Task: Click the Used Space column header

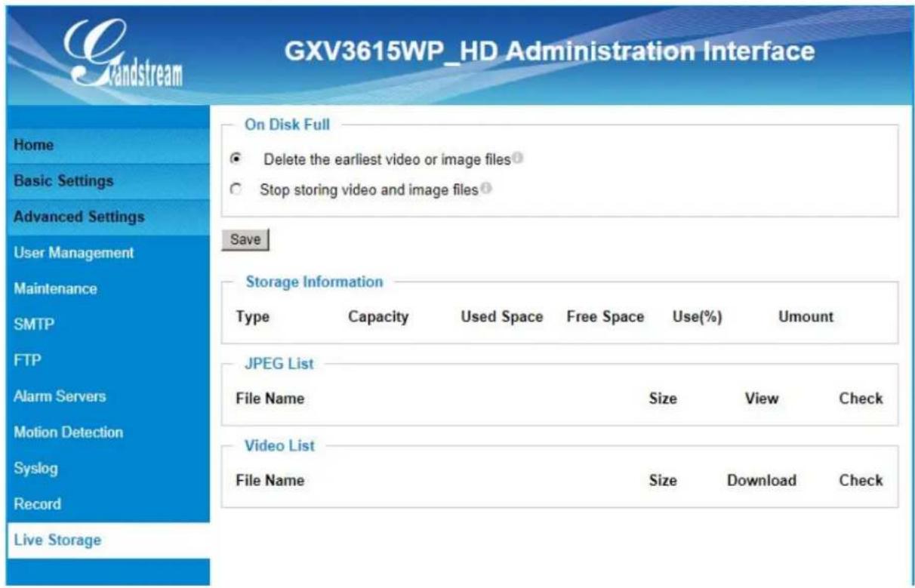Action: [x=502, y=317]
